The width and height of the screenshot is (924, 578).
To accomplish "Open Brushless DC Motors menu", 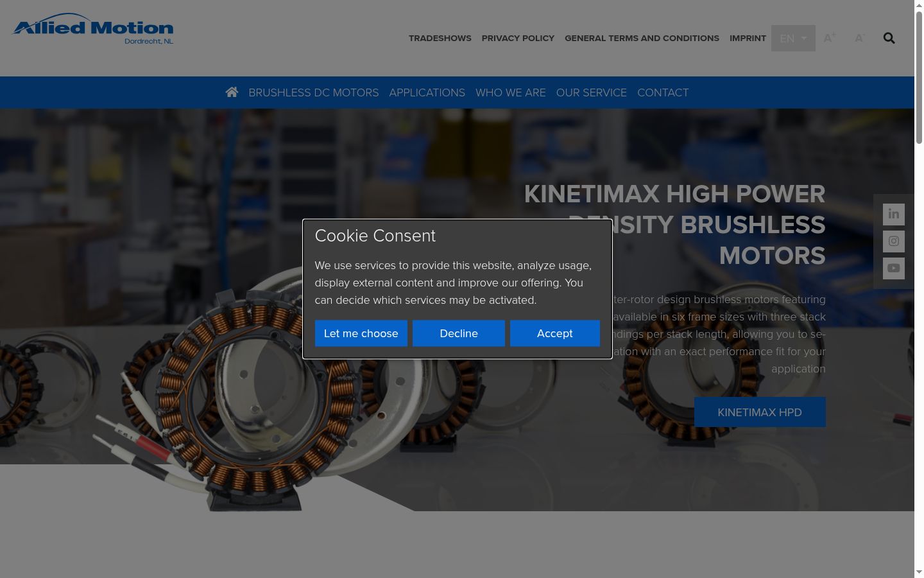I will (314, 92).
